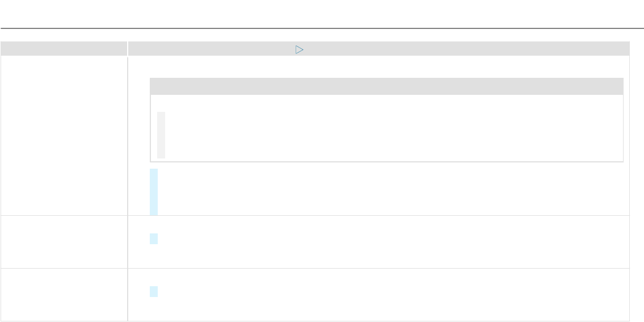This screenshot has width=644, height=322.
Task: Select the third row's empty left cell
Action: tap(64, 294)
